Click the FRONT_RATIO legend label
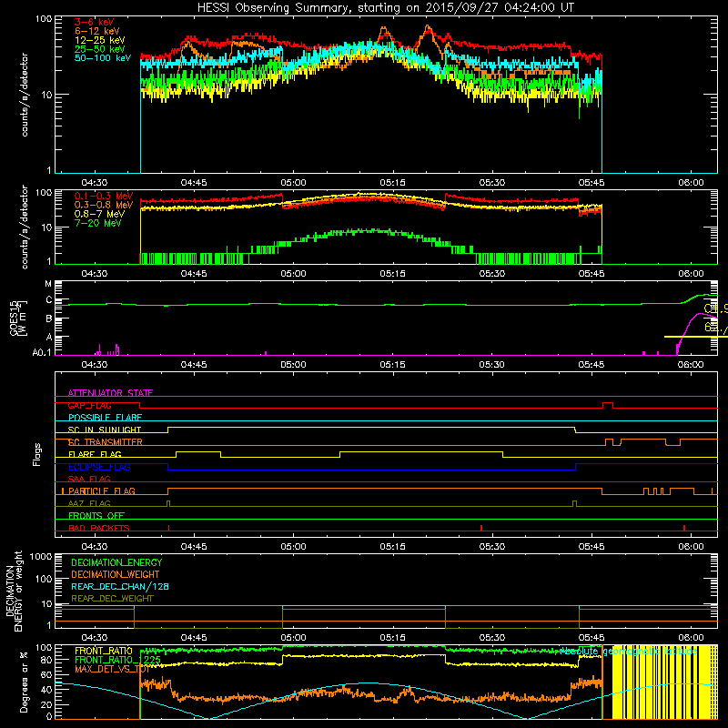 click(104, 651)
